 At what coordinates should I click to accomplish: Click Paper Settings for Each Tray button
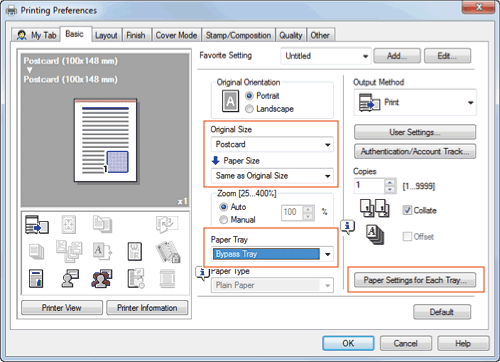coord(415,280)
